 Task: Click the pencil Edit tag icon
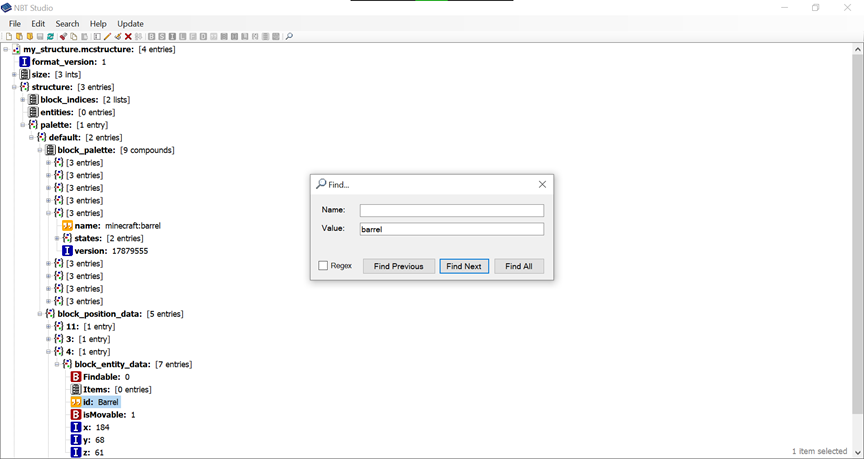click(107, 37)
